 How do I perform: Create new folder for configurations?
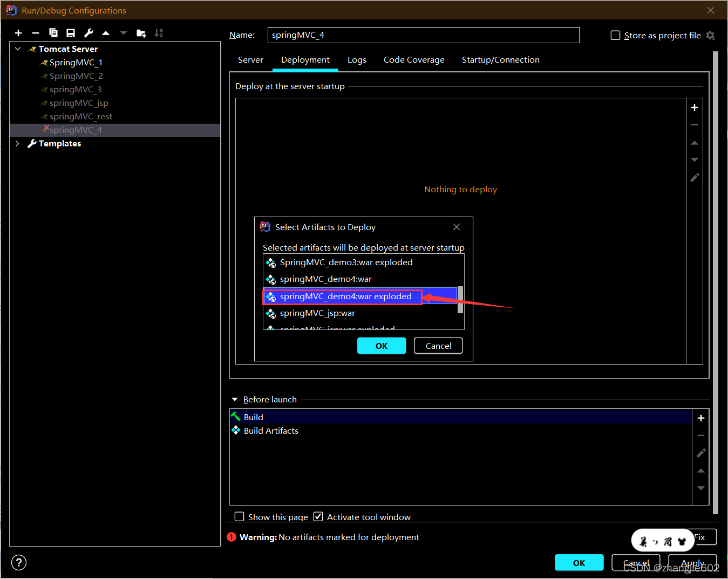click(141, 33)
